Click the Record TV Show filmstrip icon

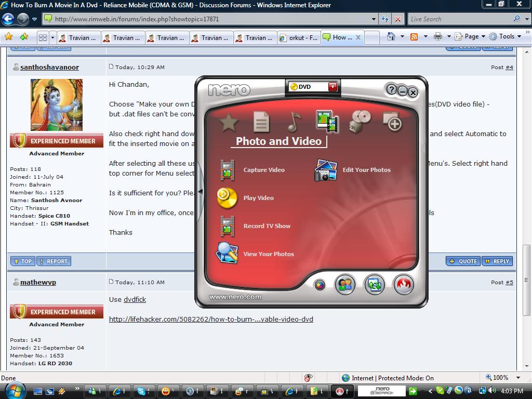click(x=228, y=226)
